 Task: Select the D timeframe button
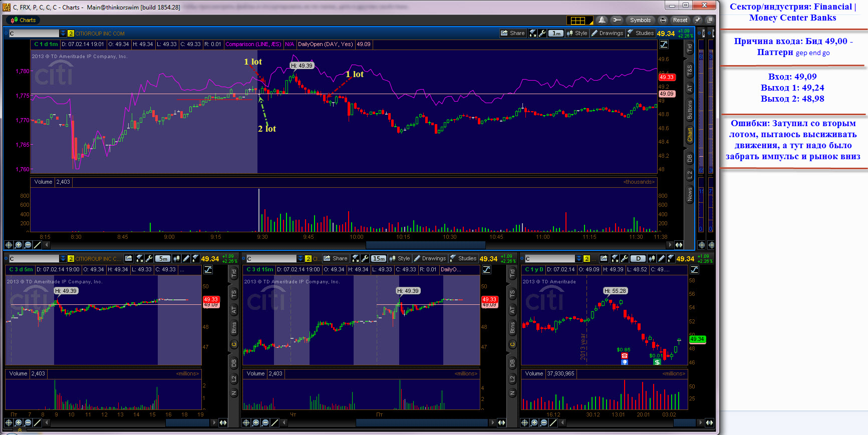[638, 259]
